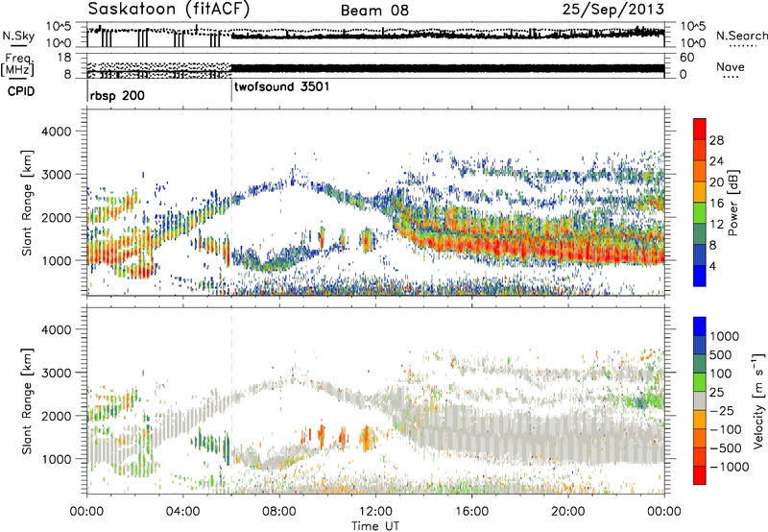The width and height of the screenshot is (768, 532).
Task: Click the '4000' range tick in power panel
Action: [56, 132]
